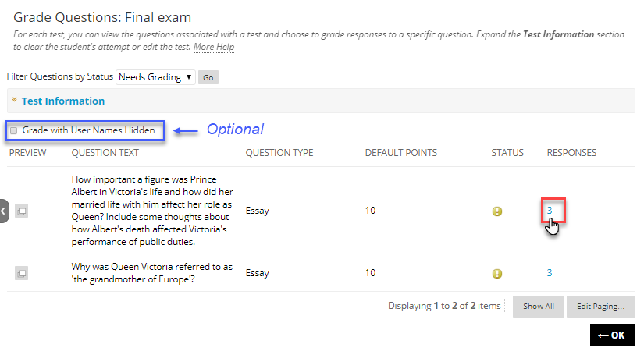644x362 pixels.
Task: Enable Grade with User Names Hidden
Action: [x=14, y=130]
